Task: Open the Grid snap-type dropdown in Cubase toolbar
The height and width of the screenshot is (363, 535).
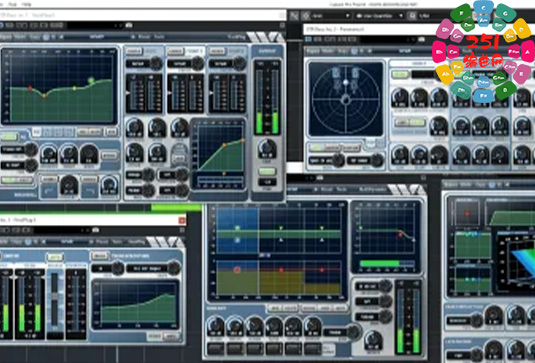Action: click(331, 16)
